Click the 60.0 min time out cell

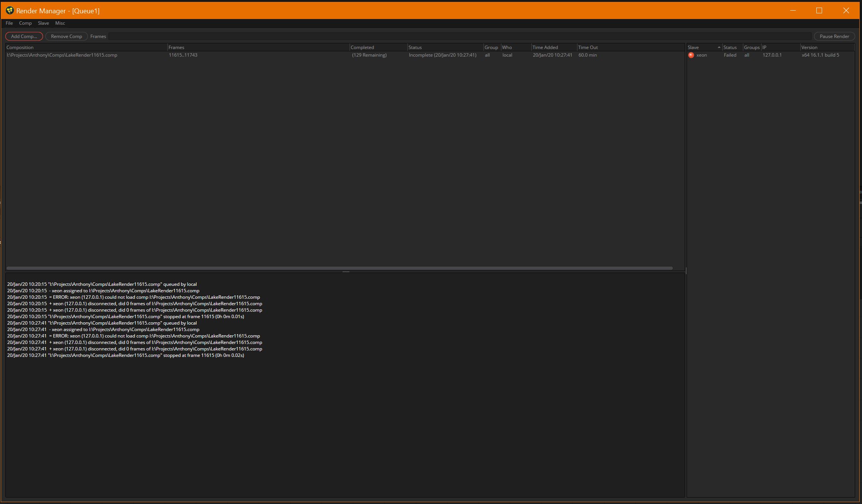(x=587, y=55)
